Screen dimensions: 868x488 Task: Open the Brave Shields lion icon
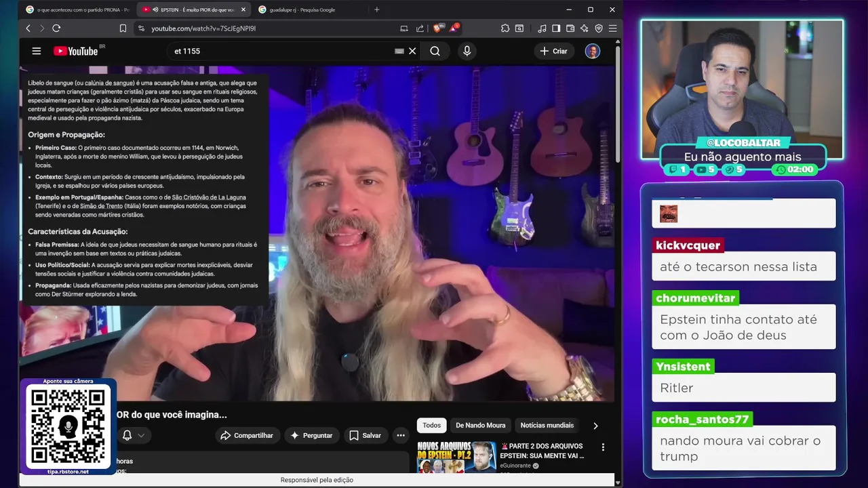(438, 28)
